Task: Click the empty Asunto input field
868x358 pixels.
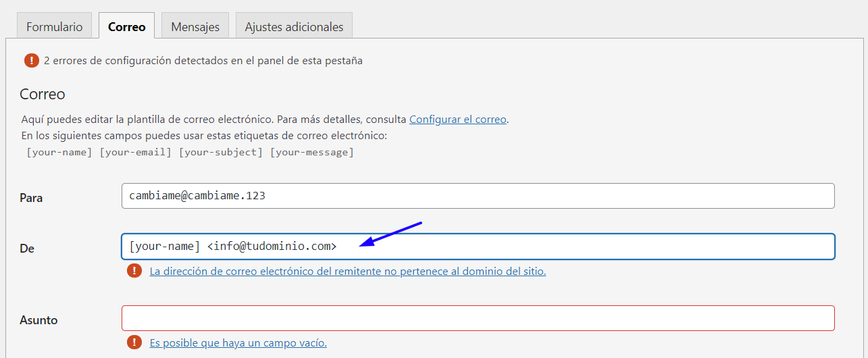Action: tap(478, 318)
